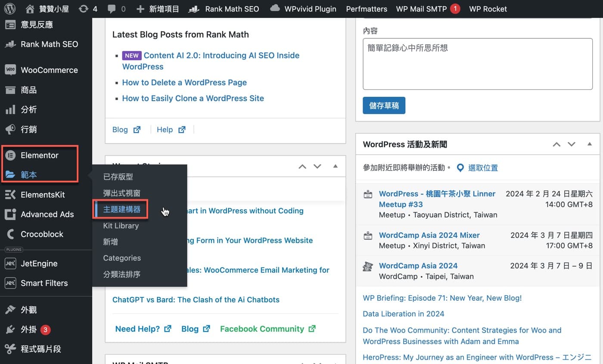Move WordPress 活動及新聞 panel down
Viewport: 603px width, 364px height.
(572, 145)
